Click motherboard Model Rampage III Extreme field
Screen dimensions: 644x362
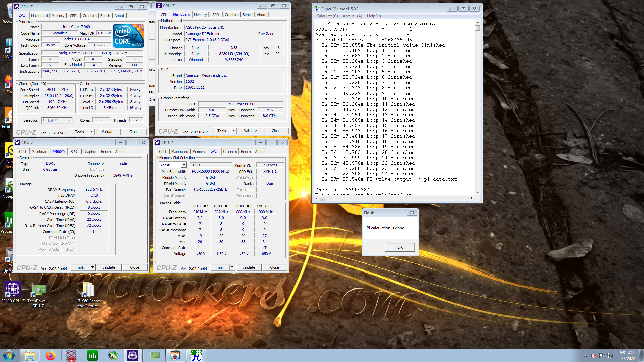pos(216,34)
